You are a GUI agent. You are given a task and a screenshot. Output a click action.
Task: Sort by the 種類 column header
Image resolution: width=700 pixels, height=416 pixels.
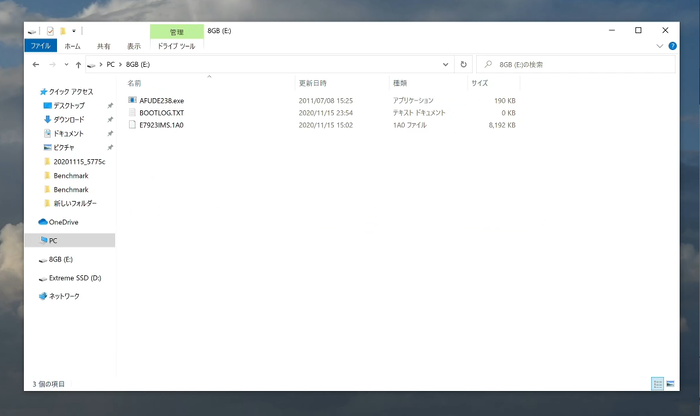coord(400,83)
